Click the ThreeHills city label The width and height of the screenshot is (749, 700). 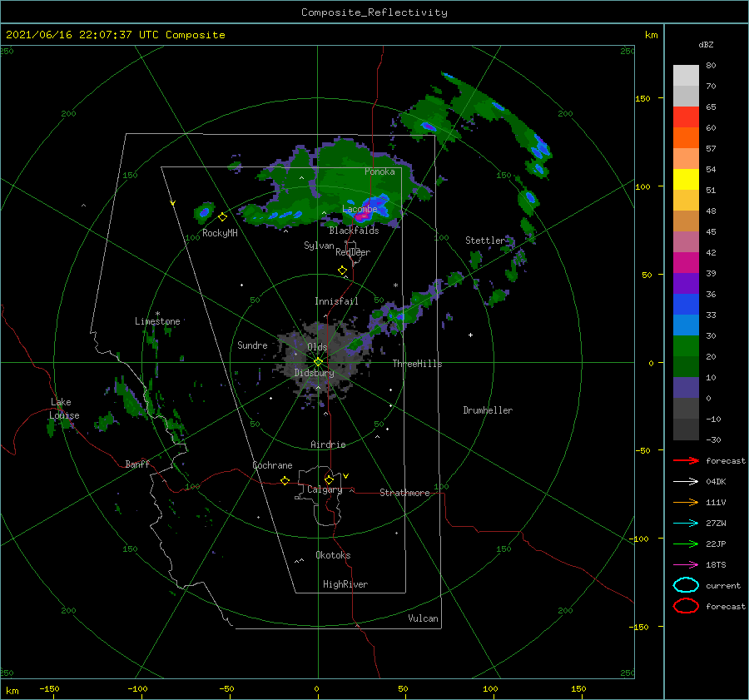point(417,364)
